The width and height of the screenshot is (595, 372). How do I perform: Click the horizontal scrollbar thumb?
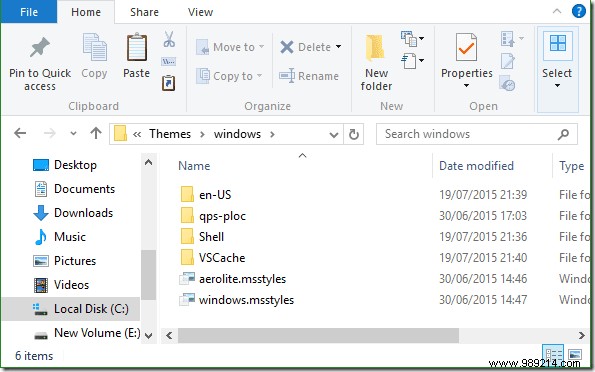pyautogui.click(x=318, y=335)
